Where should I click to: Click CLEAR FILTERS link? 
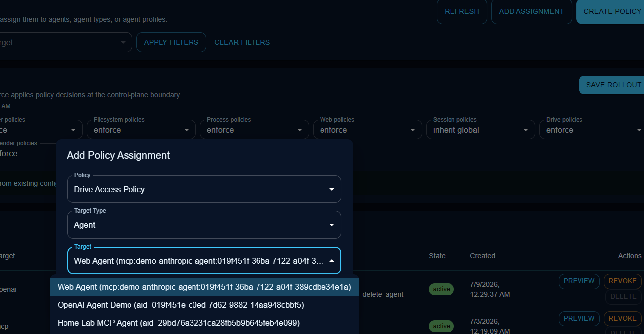[x=242, y=42]
